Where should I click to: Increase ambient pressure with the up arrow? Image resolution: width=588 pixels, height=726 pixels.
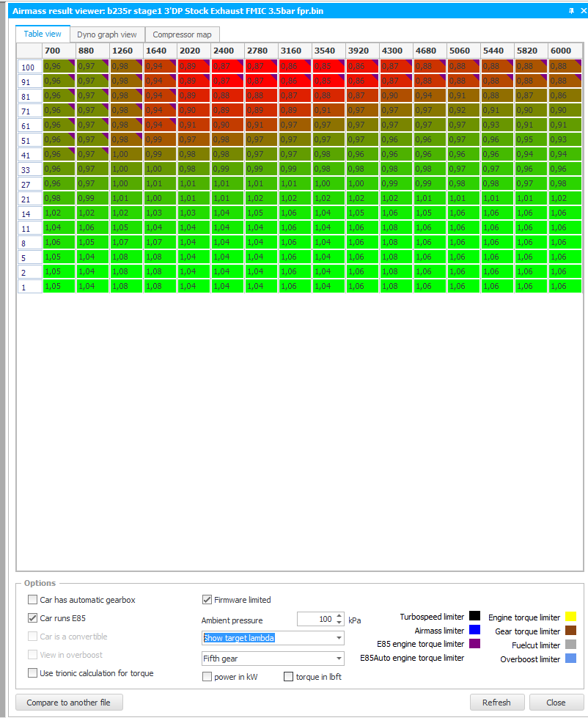339,616
